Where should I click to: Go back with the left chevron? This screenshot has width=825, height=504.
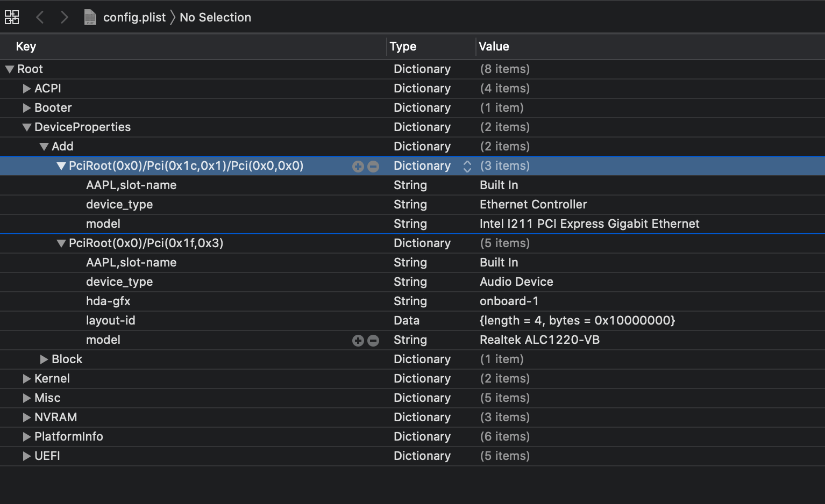click(x=40, y=17)
